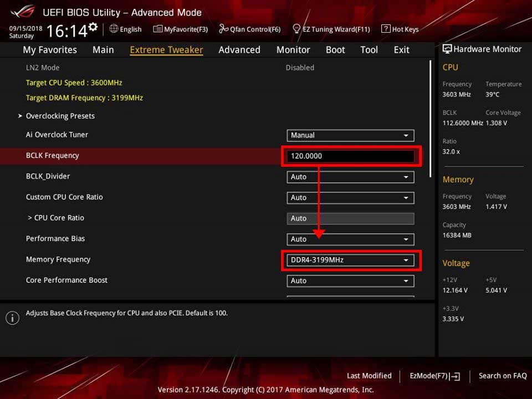Click CPU temperature value 39°C
The height and width of the screenshot is (399, 532).
(492, 95)
